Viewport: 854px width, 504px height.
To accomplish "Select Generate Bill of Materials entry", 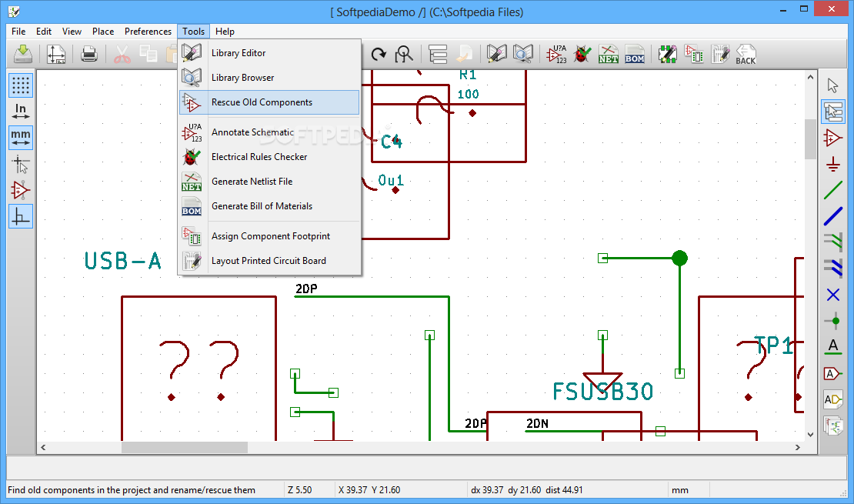I will coord(269,206).
